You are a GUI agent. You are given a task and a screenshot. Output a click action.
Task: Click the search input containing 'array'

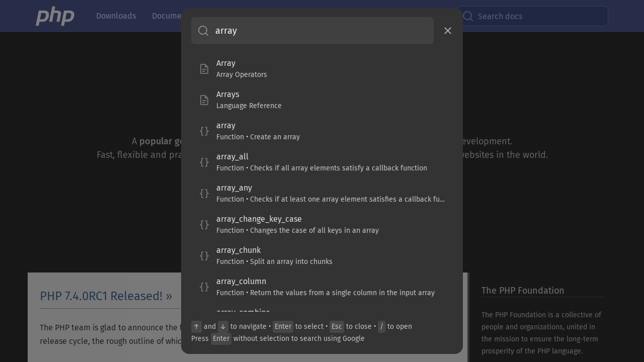(322, 31)
